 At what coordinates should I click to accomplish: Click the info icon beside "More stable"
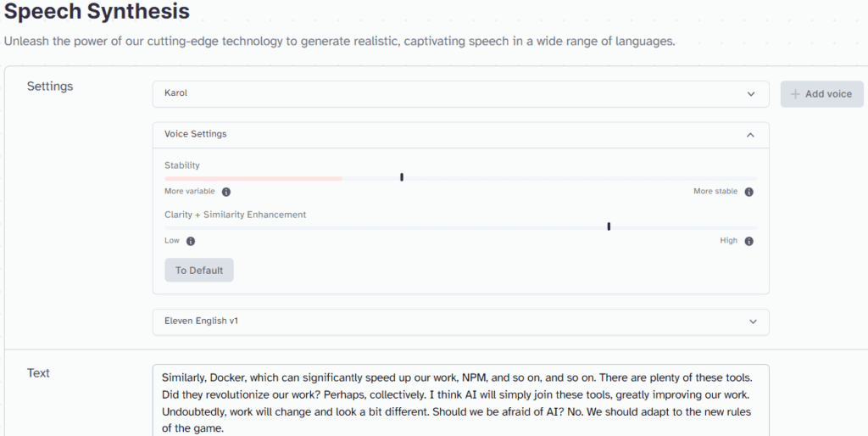click(x=749, y=192)
